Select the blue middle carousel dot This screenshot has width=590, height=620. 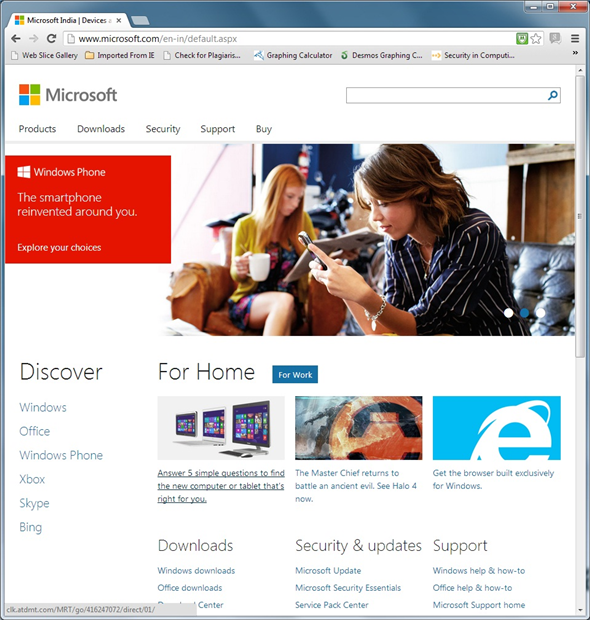524,313
